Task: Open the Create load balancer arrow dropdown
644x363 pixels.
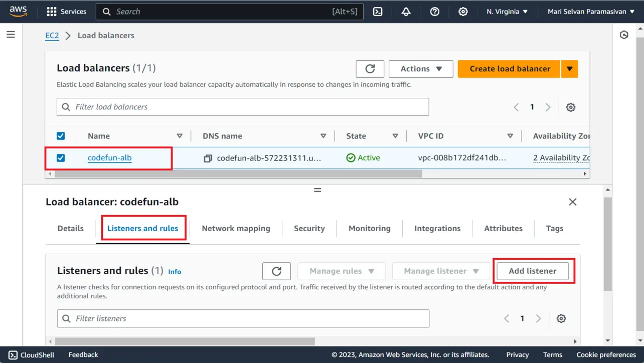Action: [x=570, y=69]
